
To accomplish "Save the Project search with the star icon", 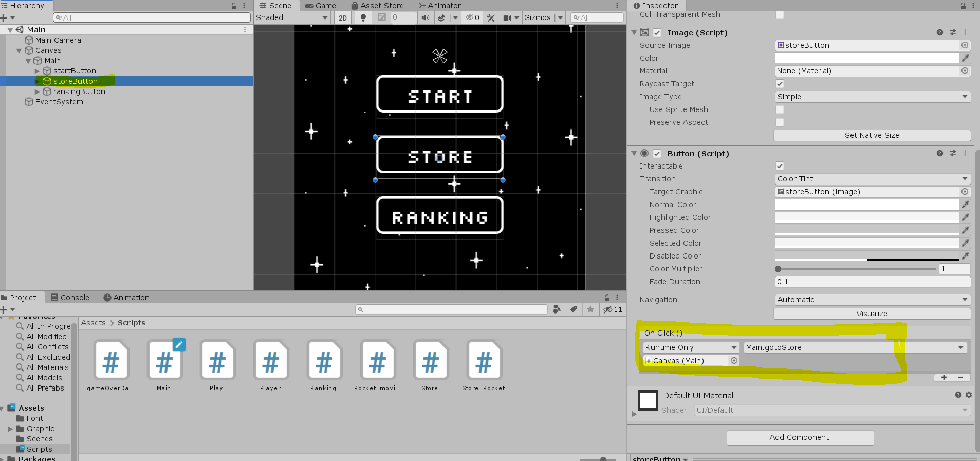I will tap(590, 309).
